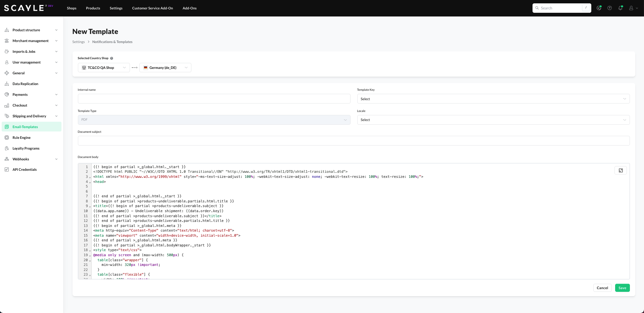Open the Germany (de_DE) country dropdown

click(x=165, y=68)
